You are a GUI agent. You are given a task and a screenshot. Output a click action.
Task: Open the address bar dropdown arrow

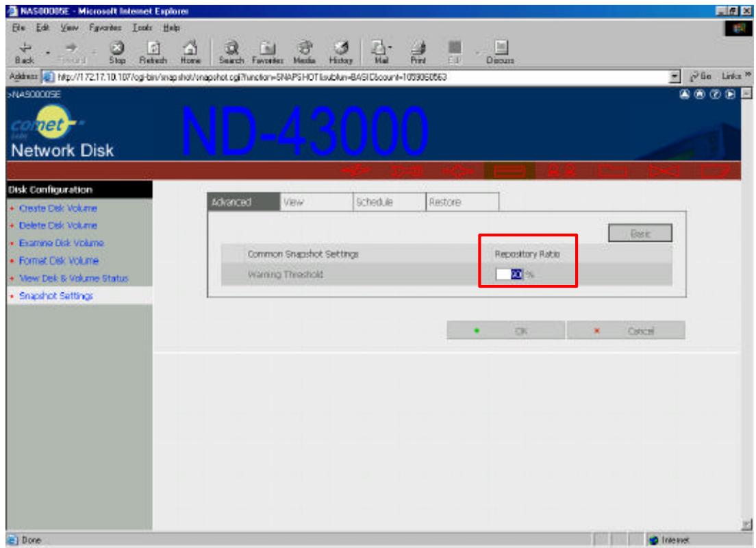pos(675,76)
